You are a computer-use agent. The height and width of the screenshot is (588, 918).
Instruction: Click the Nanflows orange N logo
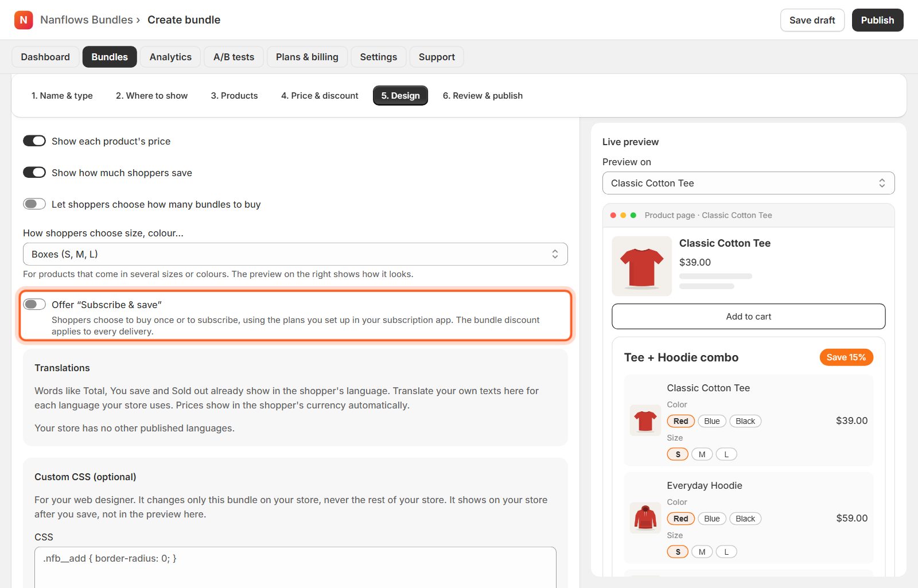point(24,20)
